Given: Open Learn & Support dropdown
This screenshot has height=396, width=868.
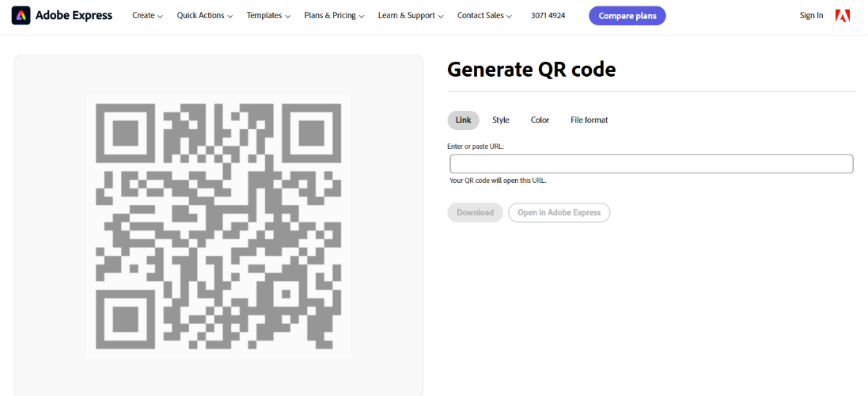Looking at the screenshot, I should [x=411, y=16].
